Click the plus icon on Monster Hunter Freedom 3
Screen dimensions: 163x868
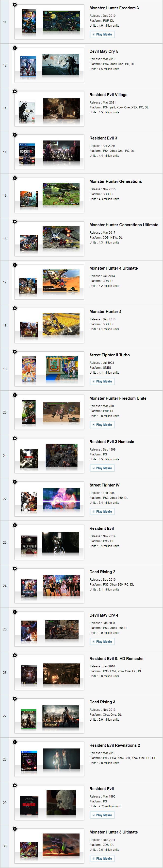click(x=15, y=5)
